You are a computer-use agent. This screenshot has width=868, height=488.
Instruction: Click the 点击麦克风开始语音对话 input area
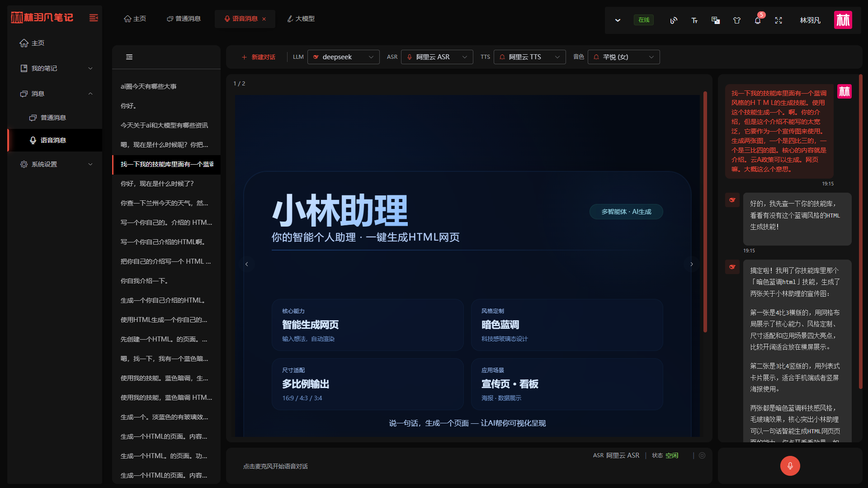tap(275, 466)
